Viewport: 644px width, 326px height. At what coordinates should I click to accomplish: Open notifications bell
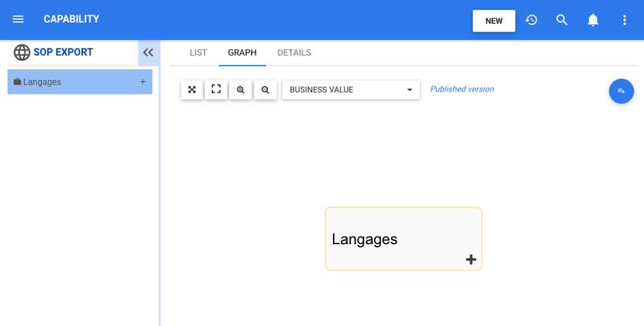(x=592, y=20)
